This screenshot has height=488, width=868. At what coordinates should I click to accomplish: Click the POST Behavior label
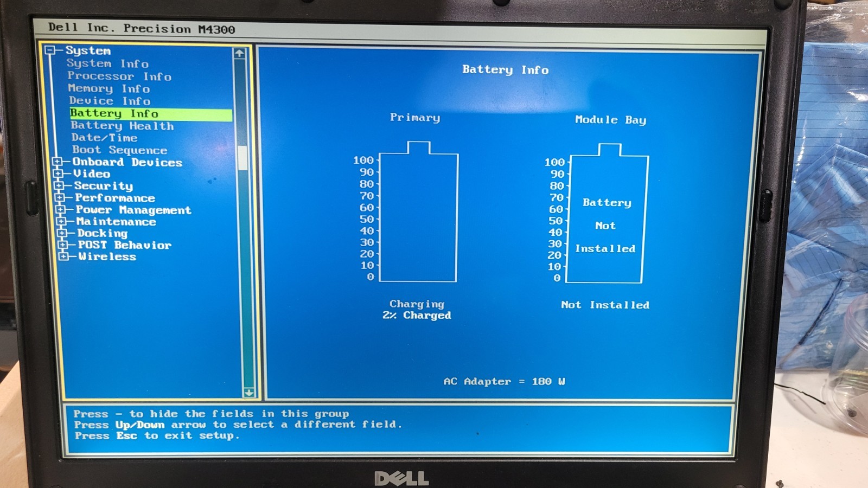coord(125,245)
